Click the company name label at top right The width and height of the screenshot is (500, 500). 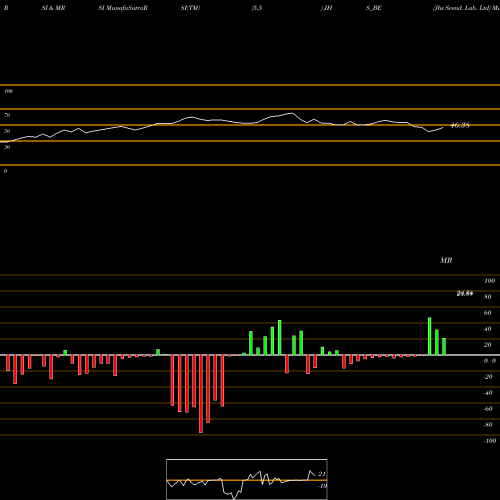(x=466, y=8)
